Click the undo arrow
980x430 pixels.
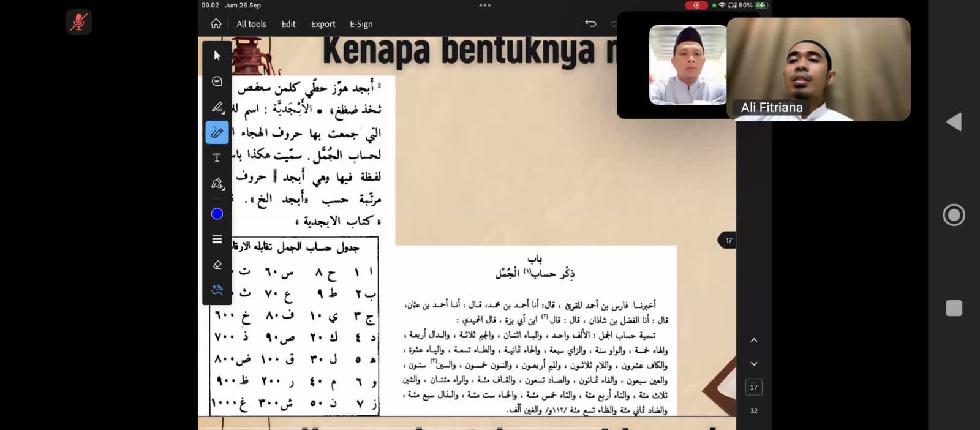pyautogui.click(x=590, y=23)
